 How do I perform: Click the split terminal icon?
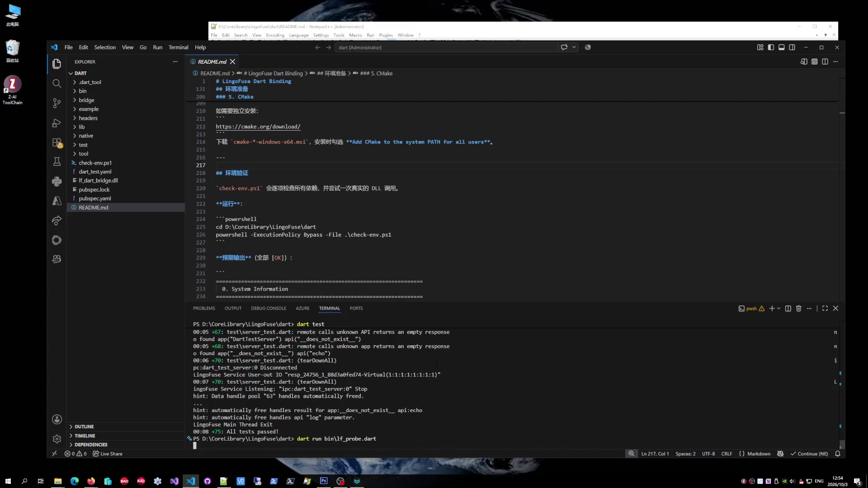(788, 308)
